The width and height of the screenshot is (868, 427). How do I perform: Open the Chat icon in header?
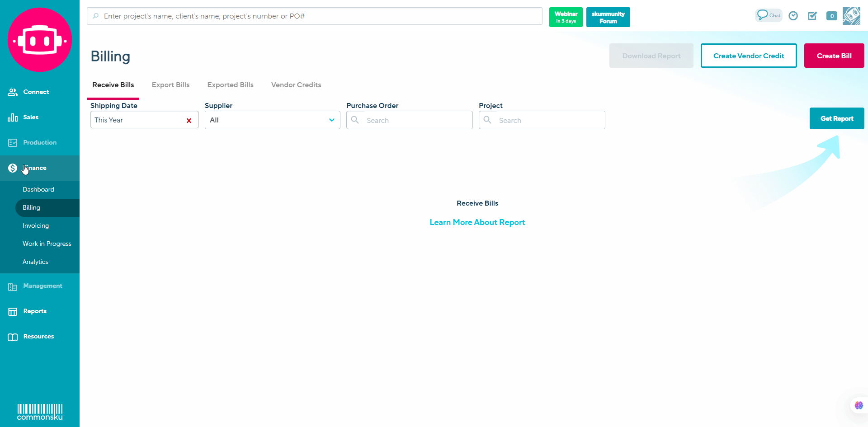tap(768, 15)
